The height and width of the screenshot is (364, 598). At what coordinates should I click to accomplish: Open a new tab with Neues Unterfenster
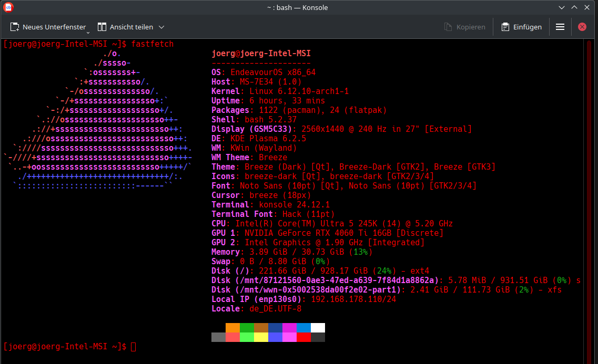tap(47, 27)
